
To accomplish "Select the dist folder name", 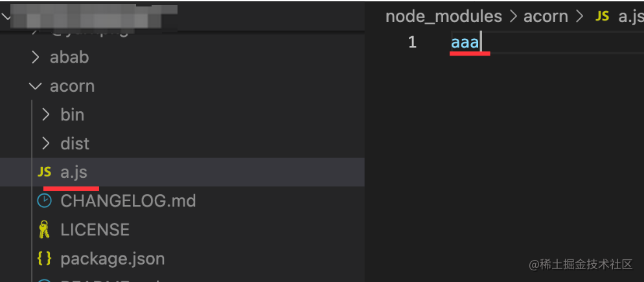I will point(75,144).
